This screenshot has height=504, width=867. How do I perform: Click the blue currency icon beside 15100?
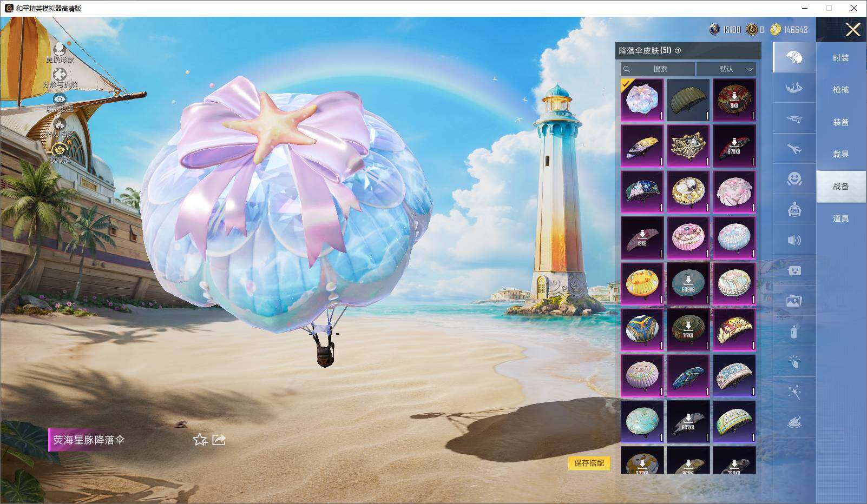(714, 29)
